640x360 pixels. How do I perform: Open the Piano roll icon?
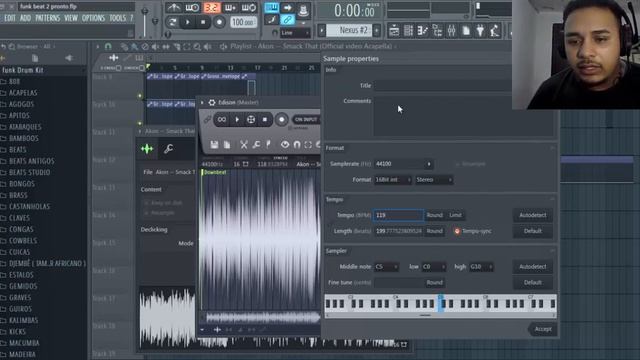(x=423, y=31)
